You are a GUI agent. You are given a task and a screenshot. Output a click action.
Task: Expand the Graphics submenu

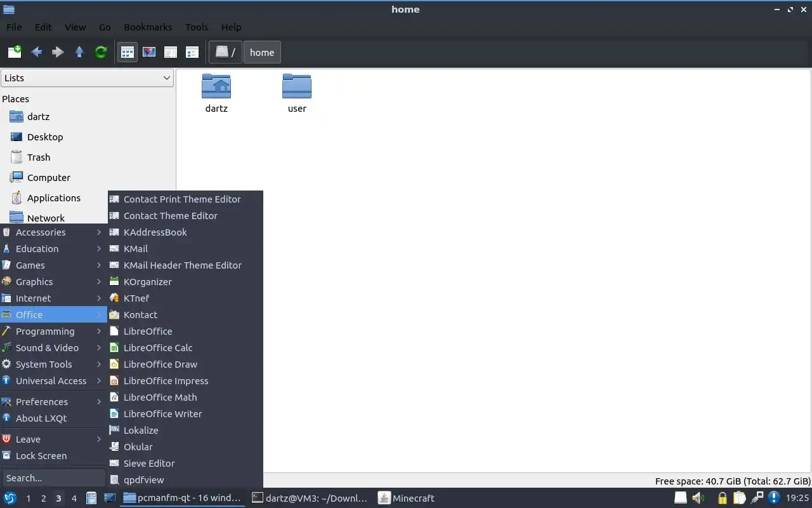tap(53, 282)
